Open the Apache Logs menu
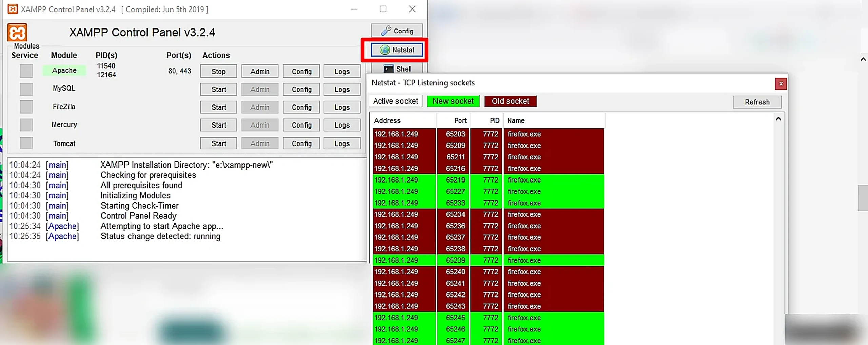 click(342, 71)
